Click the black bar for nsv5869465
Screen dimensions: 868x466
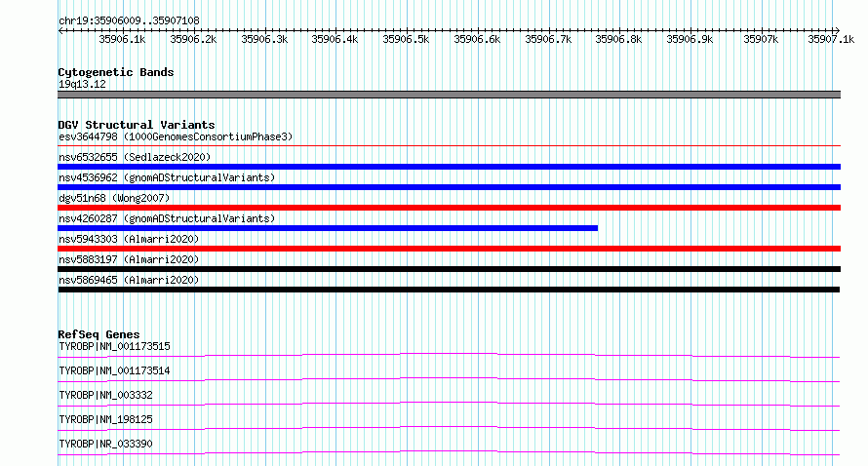pyautogui.click(x=449, y=290)
